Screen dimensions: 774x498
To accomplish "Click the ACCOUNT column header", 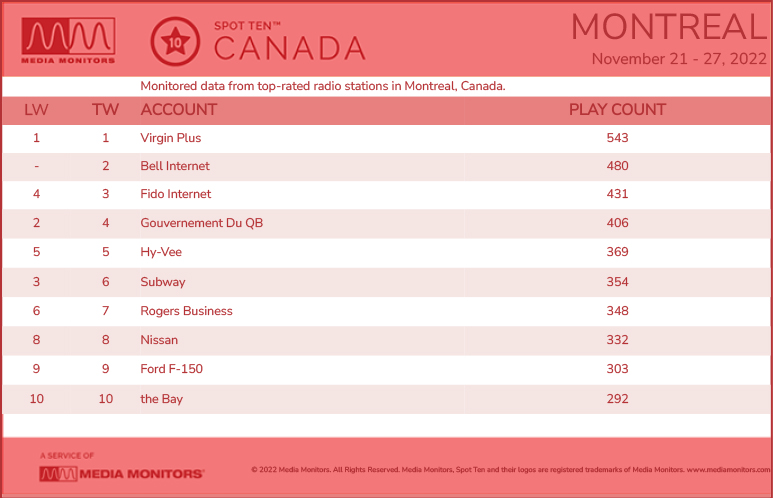I will coord(179,110).
